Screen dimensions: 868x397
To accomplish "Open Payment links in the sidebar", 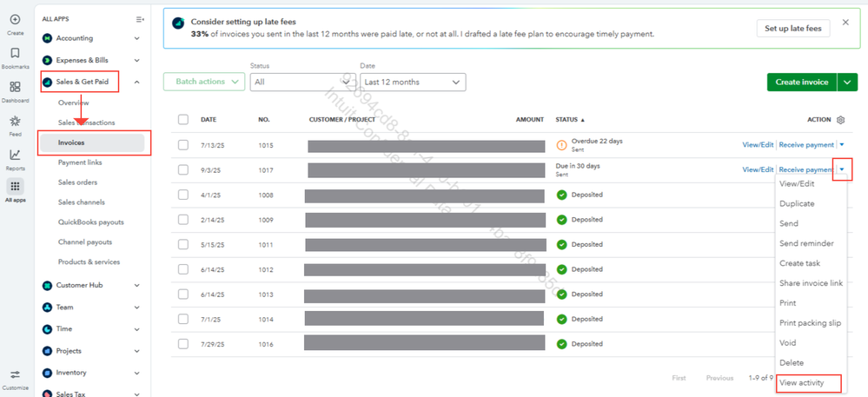I will [80, 162].
